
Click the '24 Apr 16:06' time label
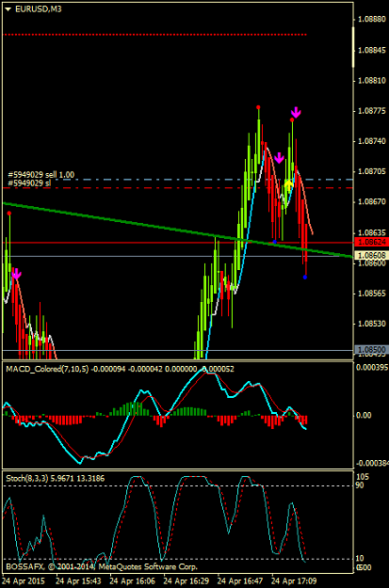coord(133,580)
